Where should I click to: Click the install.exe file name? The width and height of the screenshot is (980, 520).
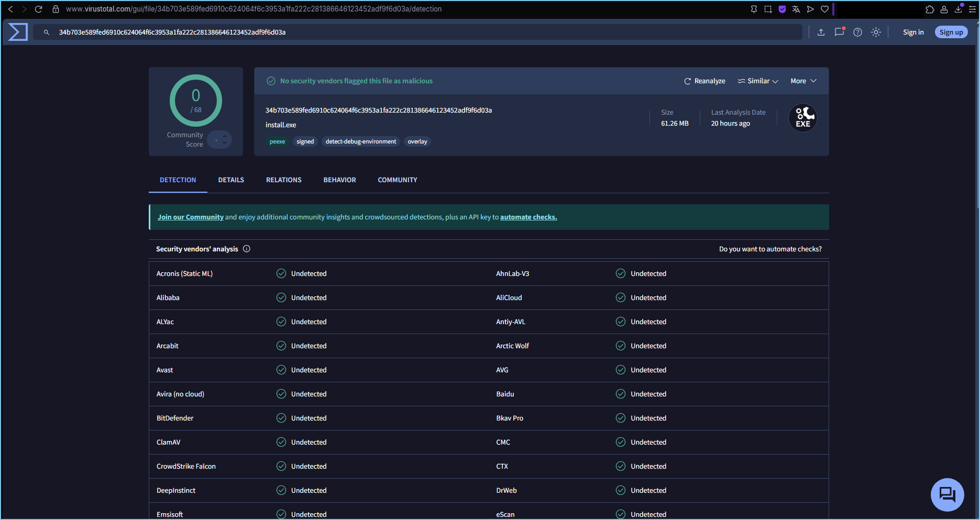(x=281, y=125)
